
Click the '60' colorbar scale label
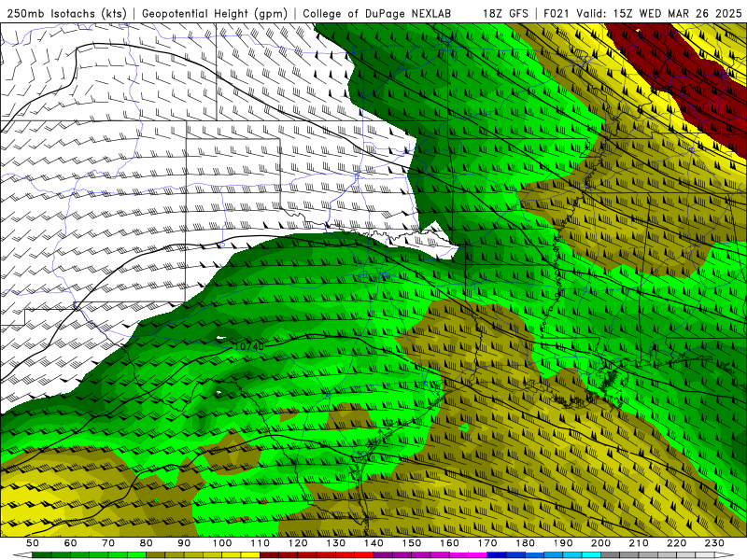[x=70, y=543]
